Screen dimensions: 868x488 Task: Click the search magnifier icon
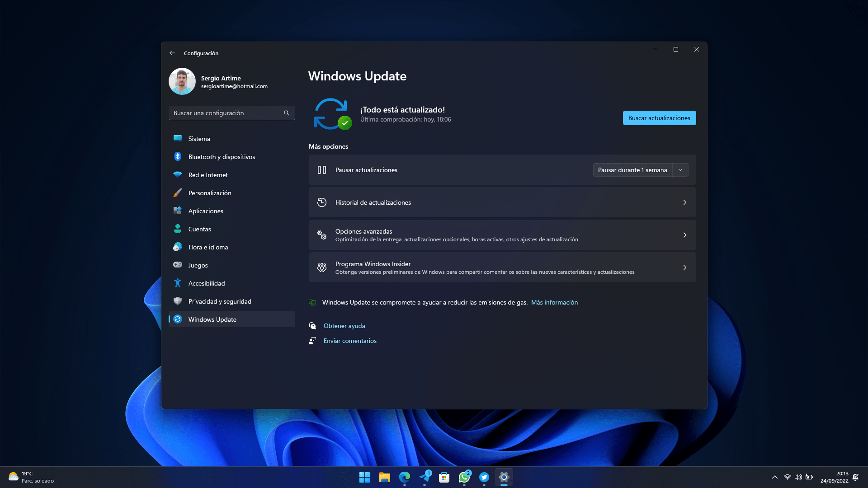(x=287, y=113)
